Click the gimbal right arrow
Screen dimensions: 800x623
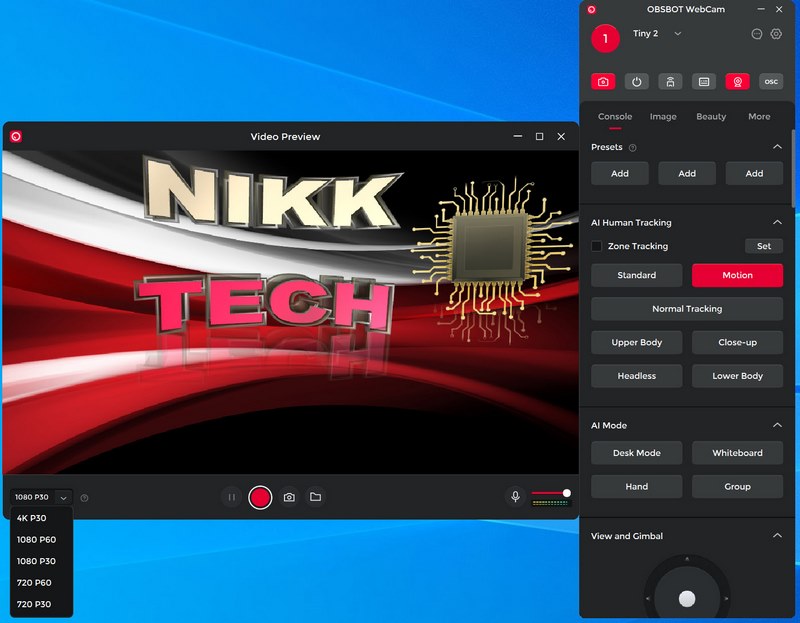point(726,599)
